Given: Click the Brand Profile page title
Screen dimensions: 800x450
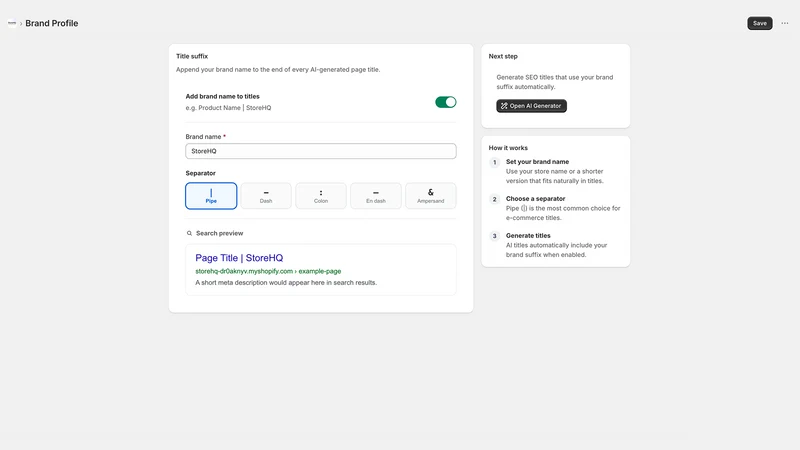Looking at the screenshot, I should tap(52, 23).
